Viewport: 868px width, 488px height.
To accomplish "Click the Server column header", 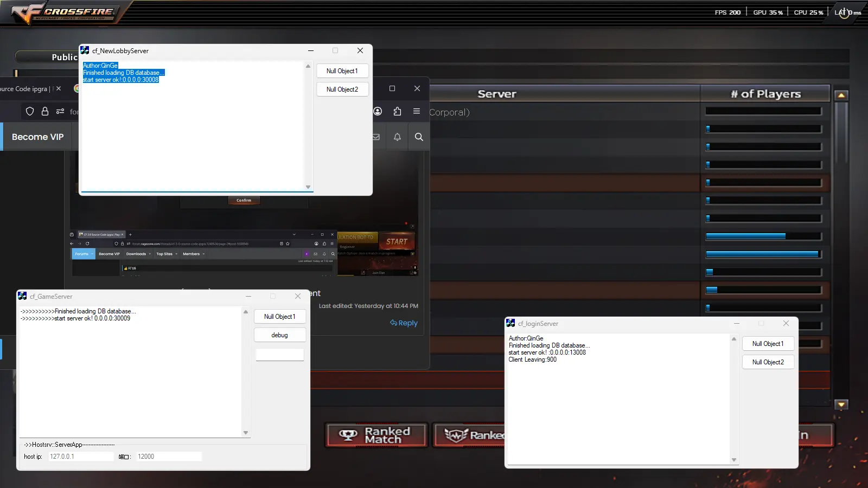I will point(497,94).
